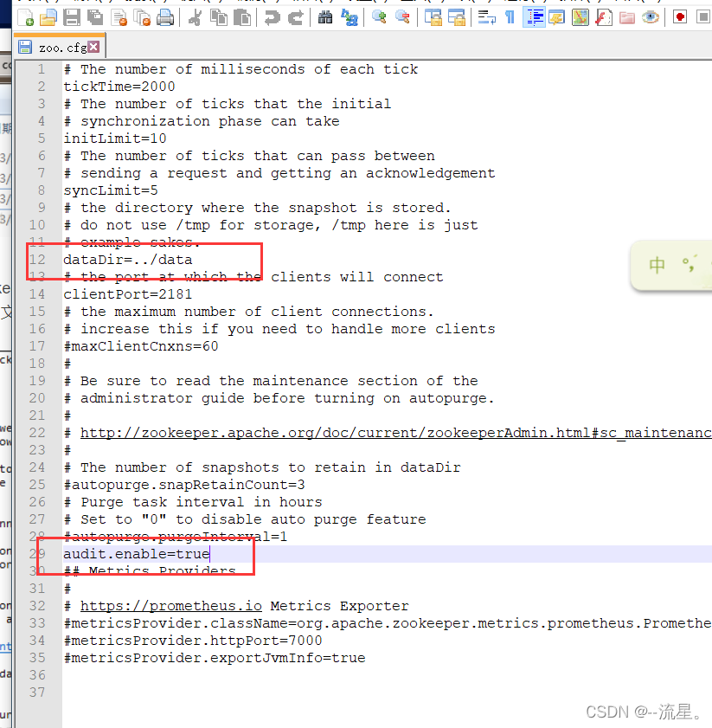The height and width of the screenshot is (728, 712).
Task: Toggle synchronized vertical scrolling
Action: [x=433, y=17]
